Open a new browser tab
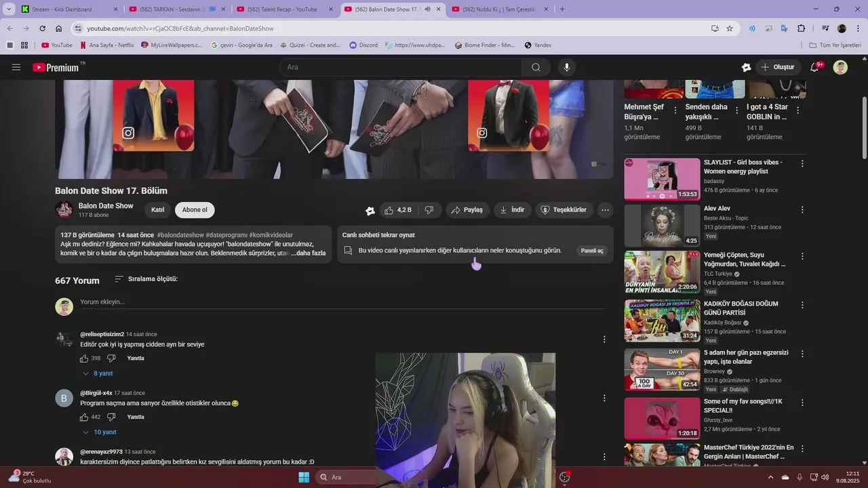Viewport: 868px width, 488px height. pos(562,9)
